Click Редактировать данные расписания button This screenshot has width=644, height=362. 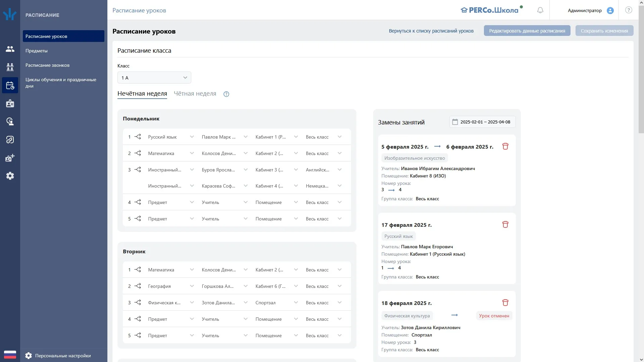click(527, 31)
